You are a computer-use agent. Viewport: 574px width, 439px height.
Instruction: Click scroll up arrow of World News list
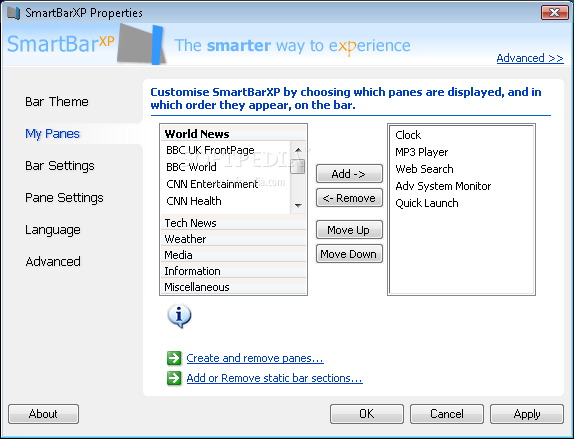click(x=298, y=150)
